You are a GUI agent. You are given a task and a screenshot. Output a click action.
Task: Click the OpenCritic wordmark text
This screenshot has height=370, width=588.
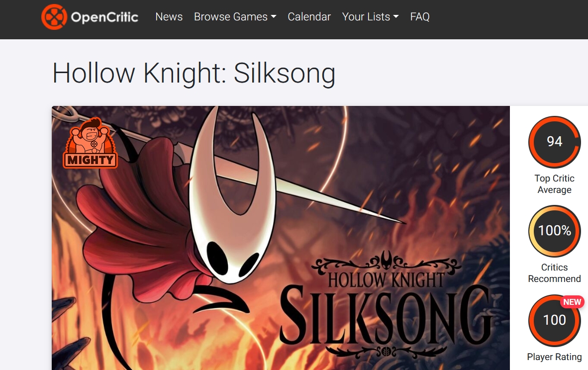104,17
